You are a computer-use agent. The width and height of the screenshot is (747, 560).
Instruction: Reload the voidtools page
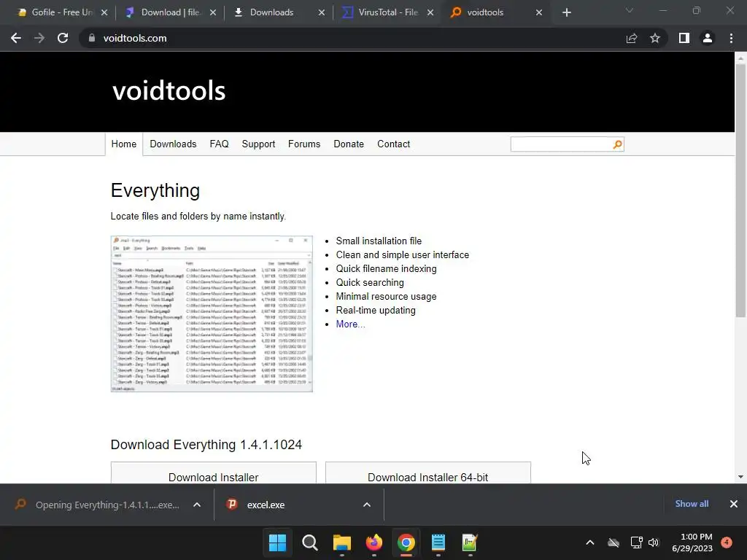click(63, 38)
